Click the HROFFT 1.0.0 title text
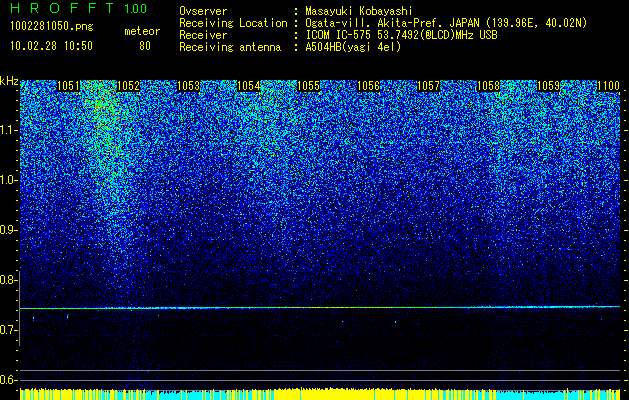Viewport: 629px width, 400px height. (x=78, y=8)
